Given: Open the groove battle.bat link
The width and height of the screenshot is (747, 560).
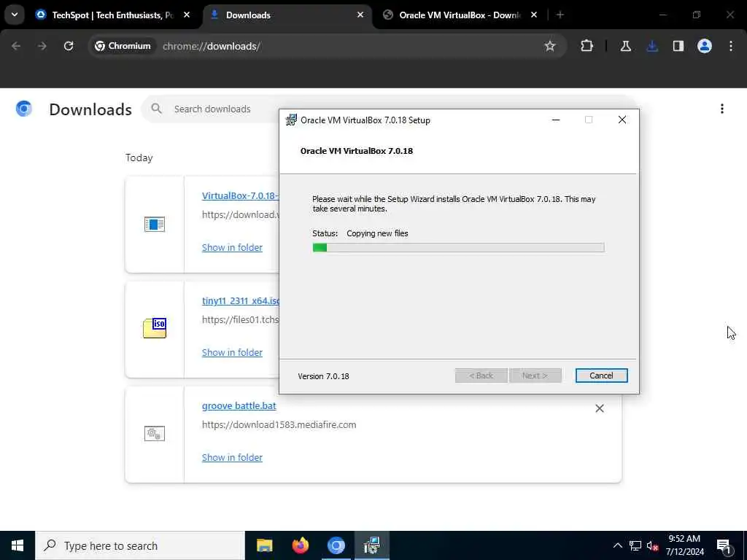Looking at the screenshot, I should pyautogui.click(x=239, y=405).
